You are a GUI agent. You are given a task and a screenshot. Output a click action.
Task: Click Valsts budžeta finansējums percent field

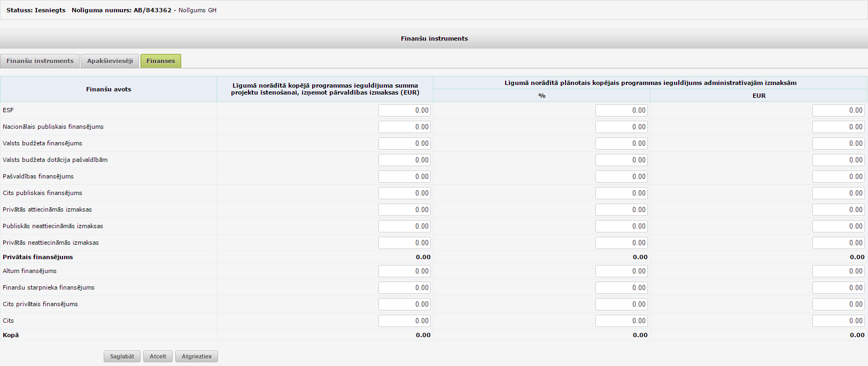[622, 143]
